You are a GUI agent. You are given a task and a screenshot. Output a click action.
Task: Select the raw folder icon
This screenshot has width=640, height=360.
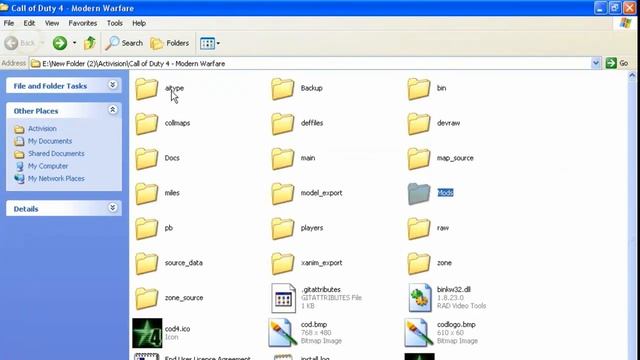(x=419, y=229)
